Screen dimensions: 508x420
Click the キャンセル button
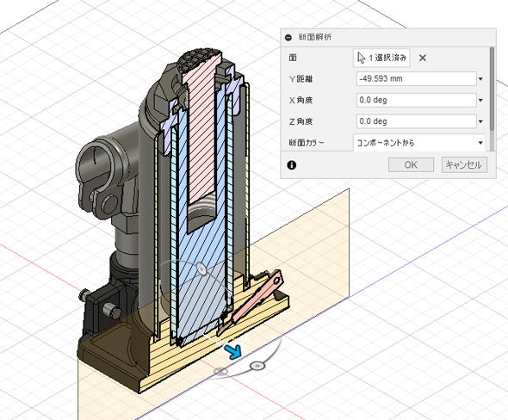pos(464,165)
